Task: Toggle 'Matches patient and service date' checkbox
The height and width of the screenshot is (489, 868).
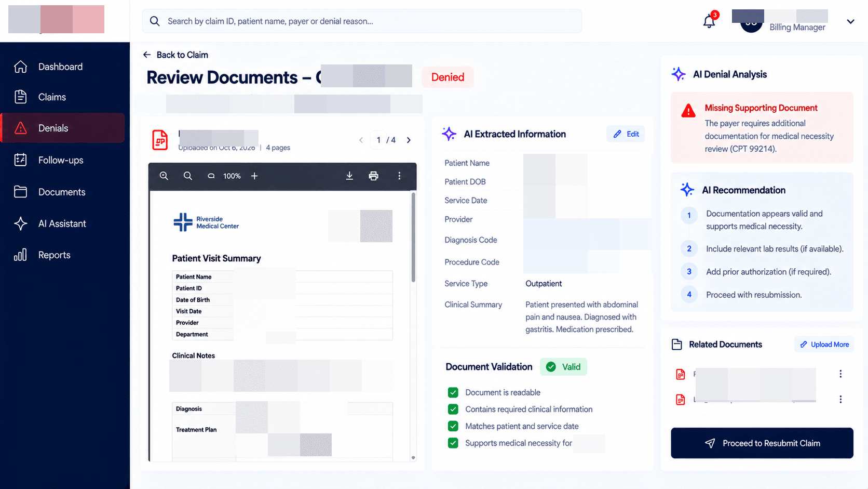Action: pyautogui.click(x=453, y=426)
